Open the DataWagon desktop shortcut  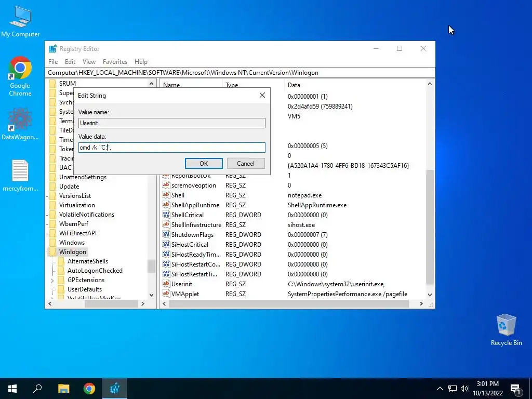[20, 124]
